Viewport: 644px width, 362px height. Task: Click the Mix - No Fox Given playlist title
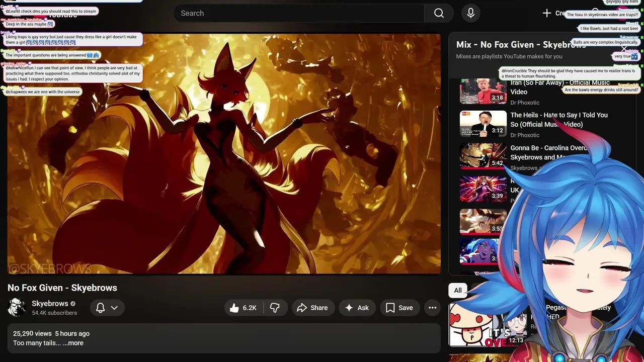521,45
